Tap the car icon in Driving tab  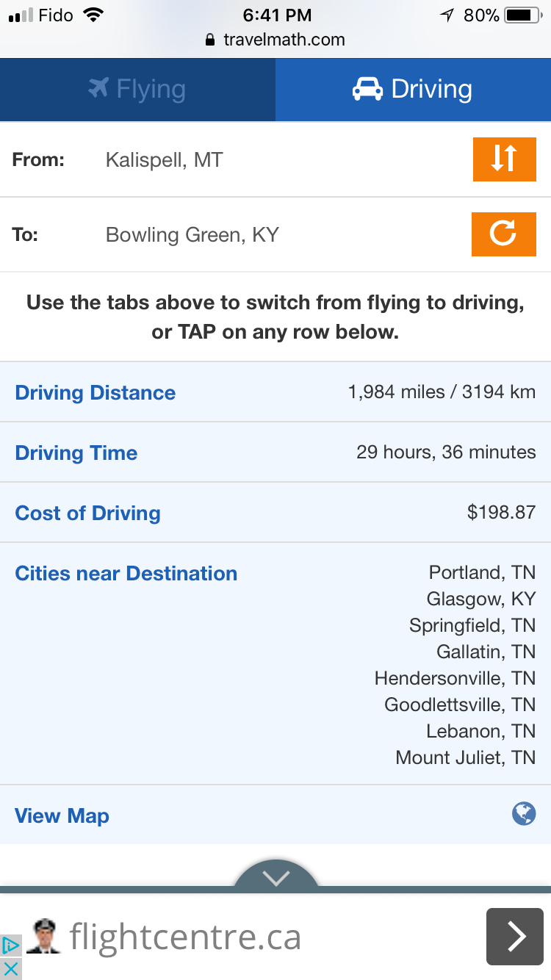point(367,90)
